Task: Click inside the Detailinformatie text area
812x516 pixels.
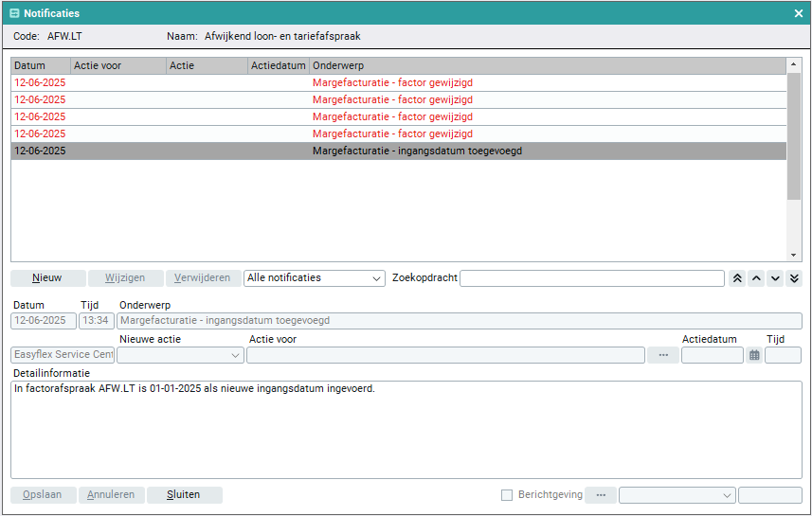Action: coord(406,431)
